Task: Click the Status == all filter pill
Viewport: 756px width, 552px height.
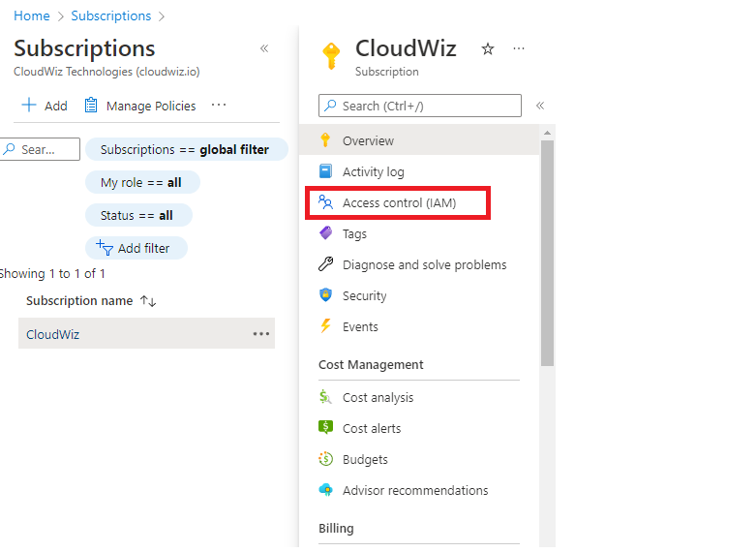Action: [138, 215]
